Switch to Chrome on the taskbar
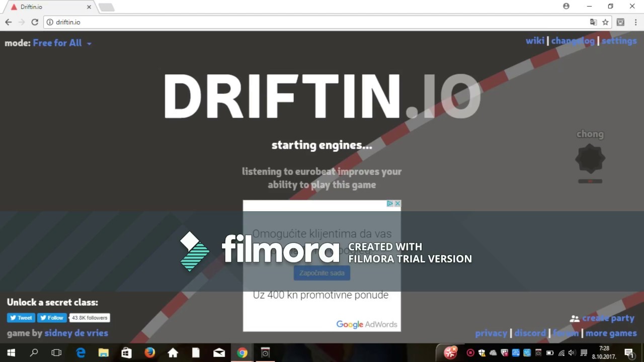 click(x=242, y=353)
